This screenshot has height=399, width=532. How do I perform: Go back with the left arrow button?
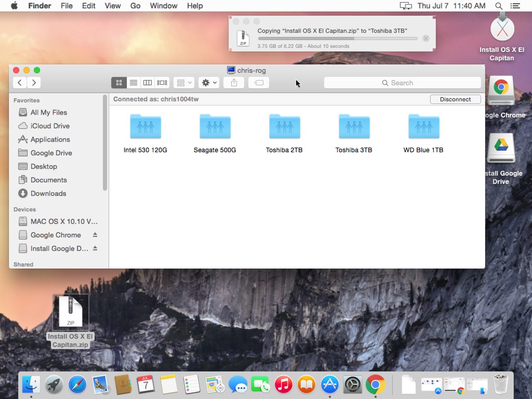coord(20,83)
